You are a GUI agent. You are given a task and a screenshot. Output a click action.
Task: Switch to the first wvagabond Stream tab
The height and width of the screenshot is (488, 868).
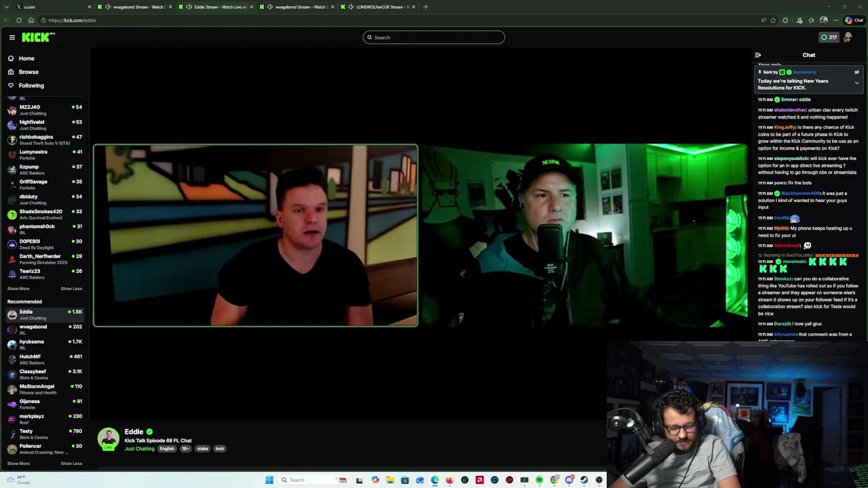point(134,7)
